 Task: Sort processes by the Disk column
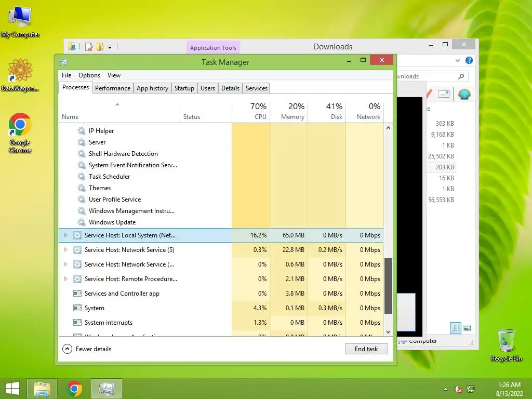click(x=327, y=112)
